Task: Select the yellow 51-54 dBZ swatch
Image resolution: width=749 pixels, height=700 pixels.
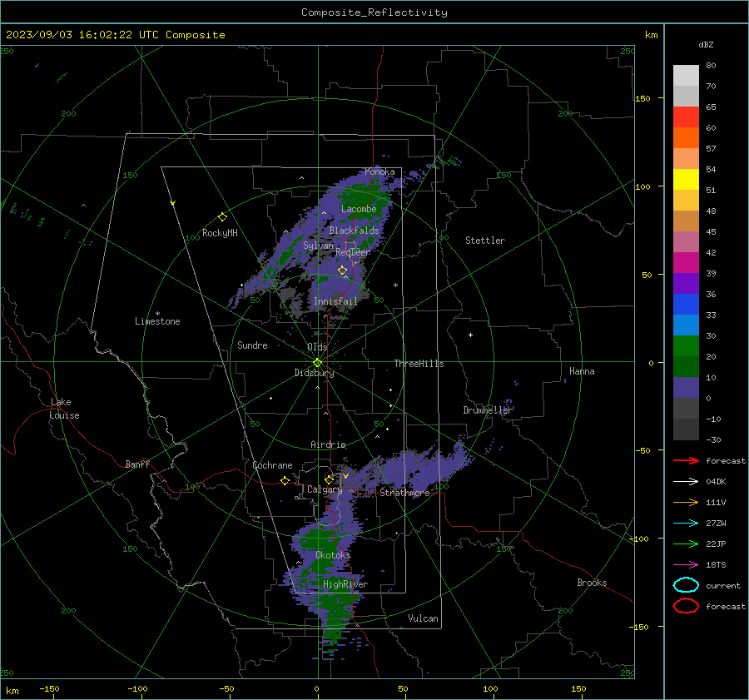Action: [x=686, y=180]
